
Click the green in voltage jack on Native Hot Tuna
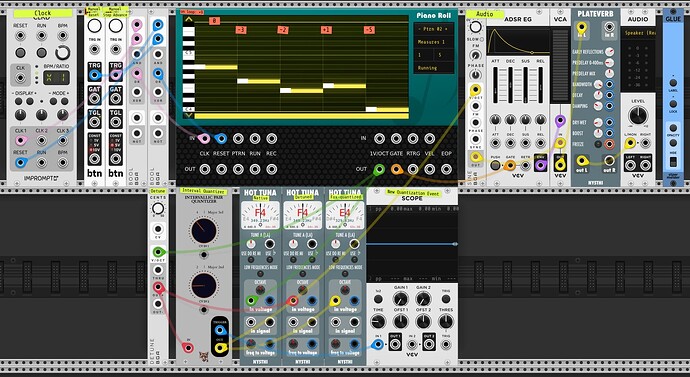[x=251, y=301]
